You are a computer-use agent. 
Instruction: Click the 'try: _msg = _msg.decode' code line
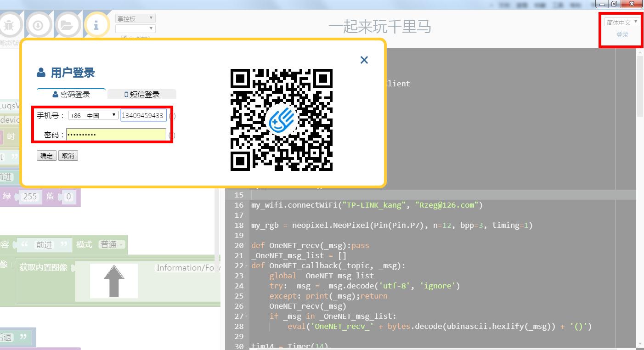[365, 286]
